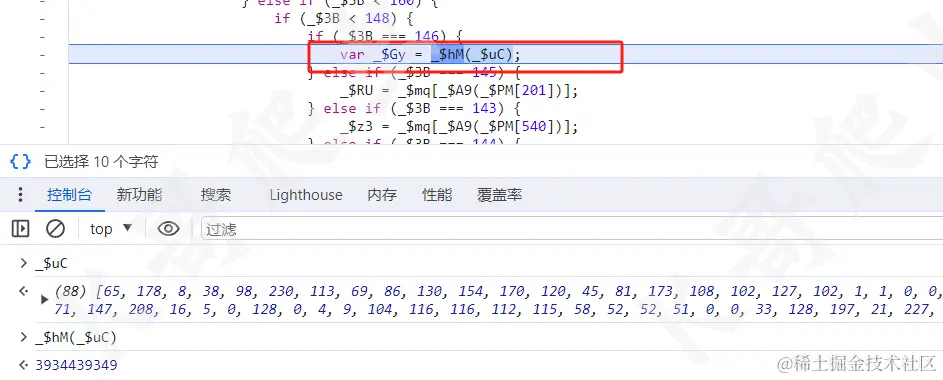Create a live expression with the eye icon

pyautogui.click(x=168, y=229)
